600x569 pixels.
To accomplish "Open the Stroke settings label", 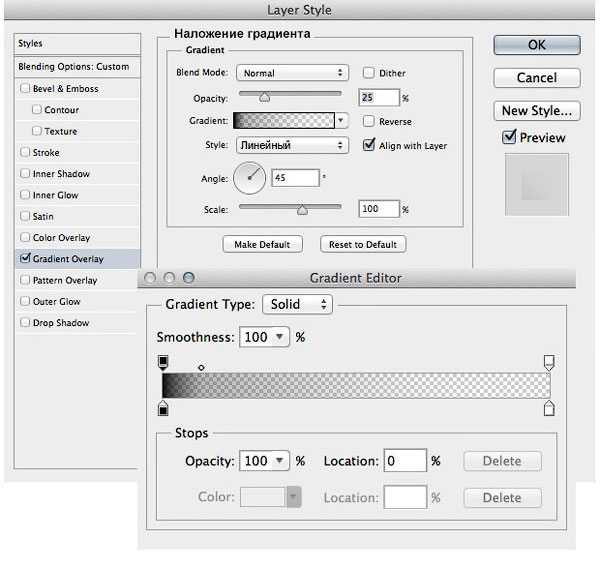I will click(x=46, y=152).
